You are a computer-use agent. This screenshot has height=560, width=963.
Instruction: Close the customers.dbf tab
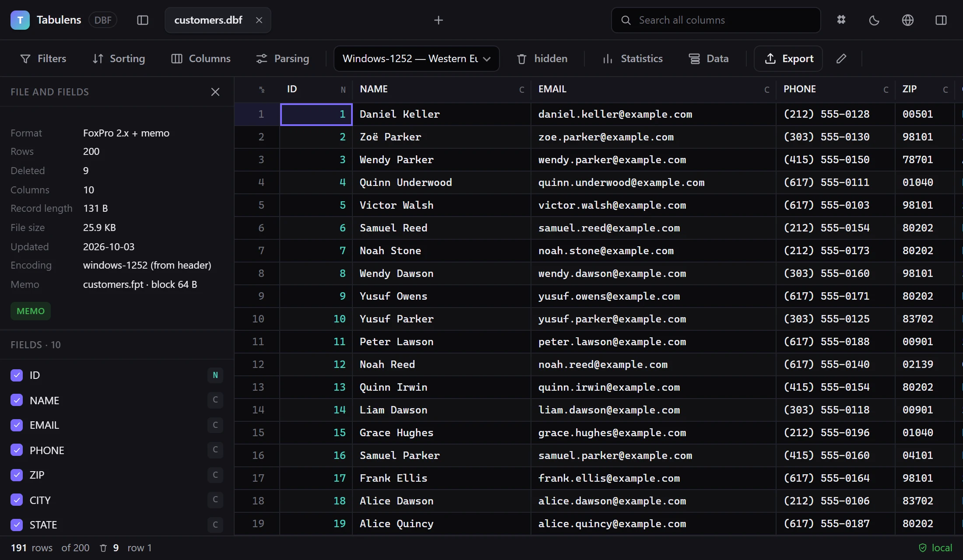pos(259,20)
